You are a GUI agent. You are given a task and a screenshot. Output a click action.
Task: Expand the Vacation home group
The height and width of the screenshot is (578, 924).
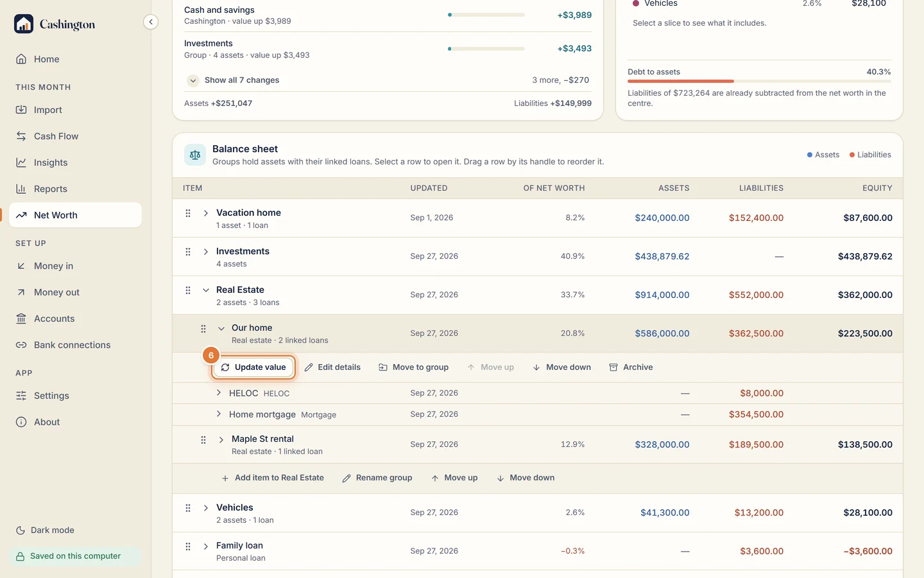(206, 213)
